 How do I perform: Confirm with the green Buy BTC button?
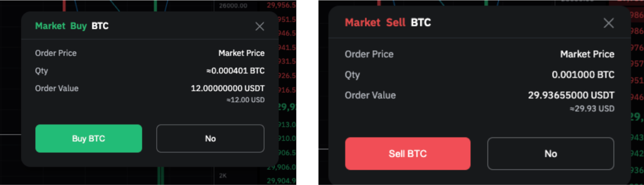(x=89, y=139)
